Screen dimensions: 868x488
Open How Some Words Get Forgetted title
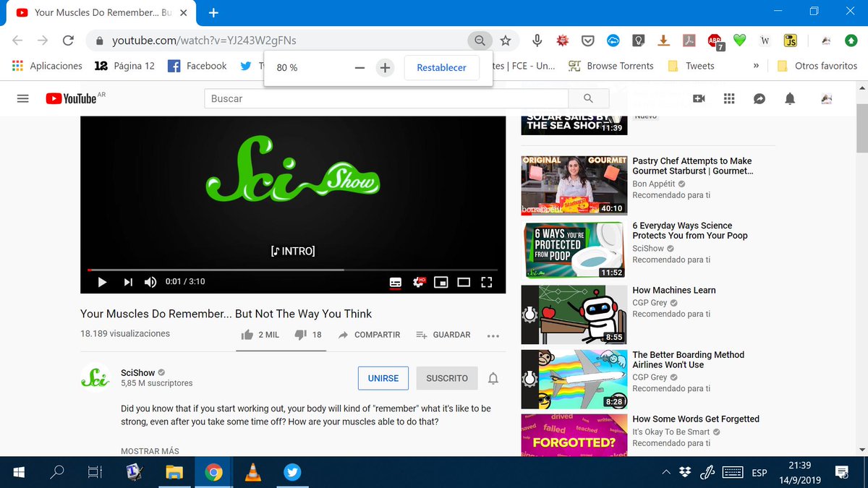(x=696, y=419)
